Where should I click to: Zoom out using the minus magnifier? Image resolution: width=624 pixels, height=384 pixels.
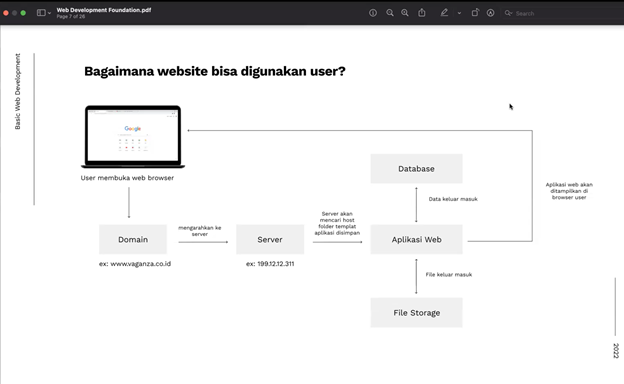[x=390, y=13]
